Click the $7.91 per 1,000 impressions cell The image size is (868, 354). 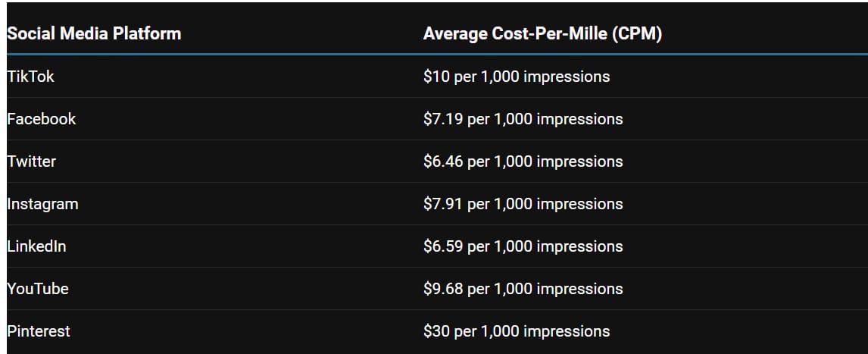click(x=523, y=204)
